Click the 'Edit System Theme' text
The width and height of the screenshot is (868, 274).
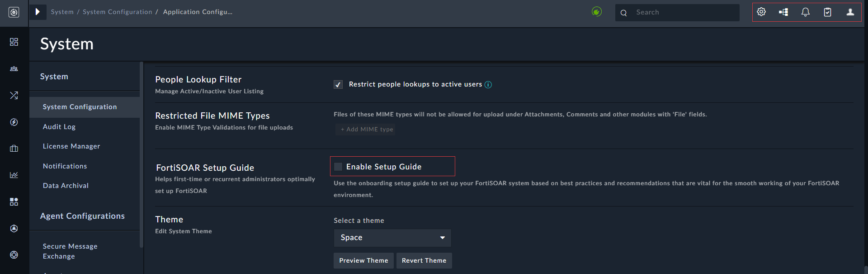tap(184, 231)
